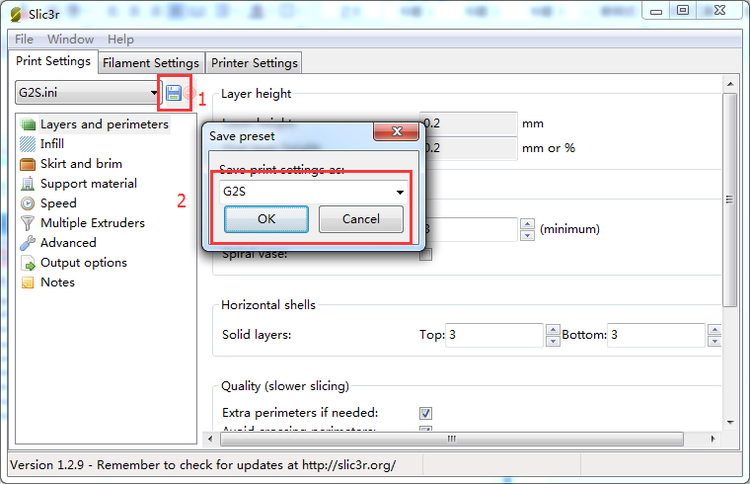
Task: Open the Notes page
Action: (x=57, y=283)
